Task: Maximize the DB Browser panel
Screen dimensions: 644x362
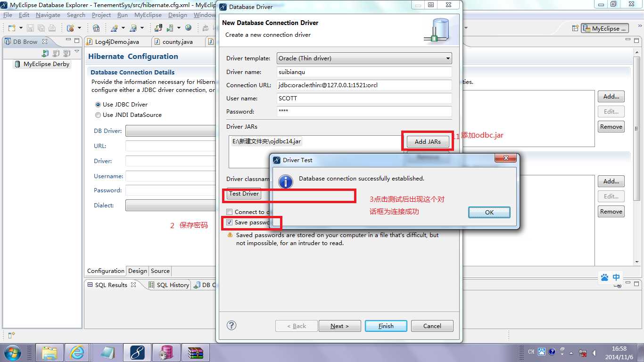Action: pos(77,41)
